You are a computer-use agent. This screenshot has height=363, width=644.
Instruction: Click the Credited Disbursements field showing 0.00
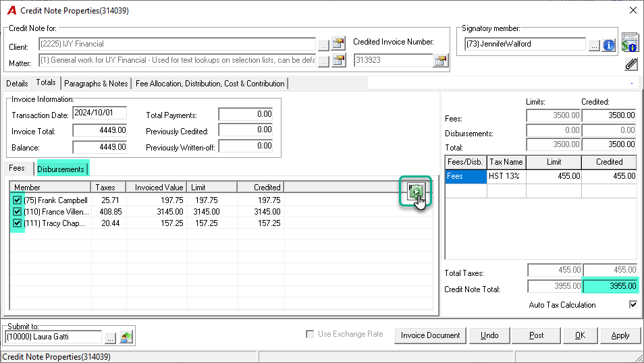click(x=609, y=130)
